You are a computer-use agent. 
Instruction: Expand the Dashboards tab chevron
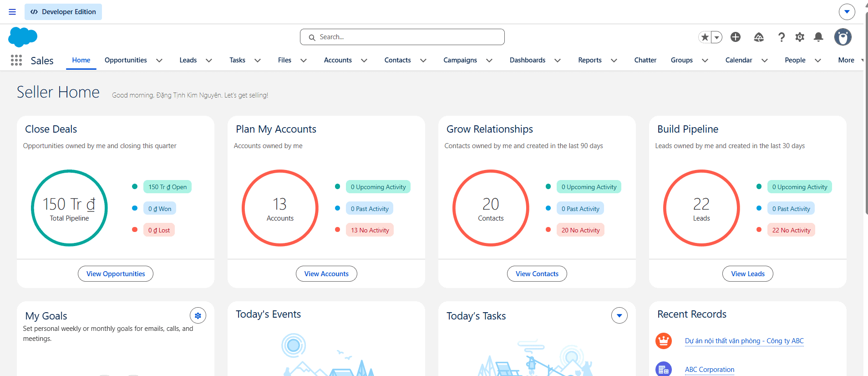click(558, 60)
